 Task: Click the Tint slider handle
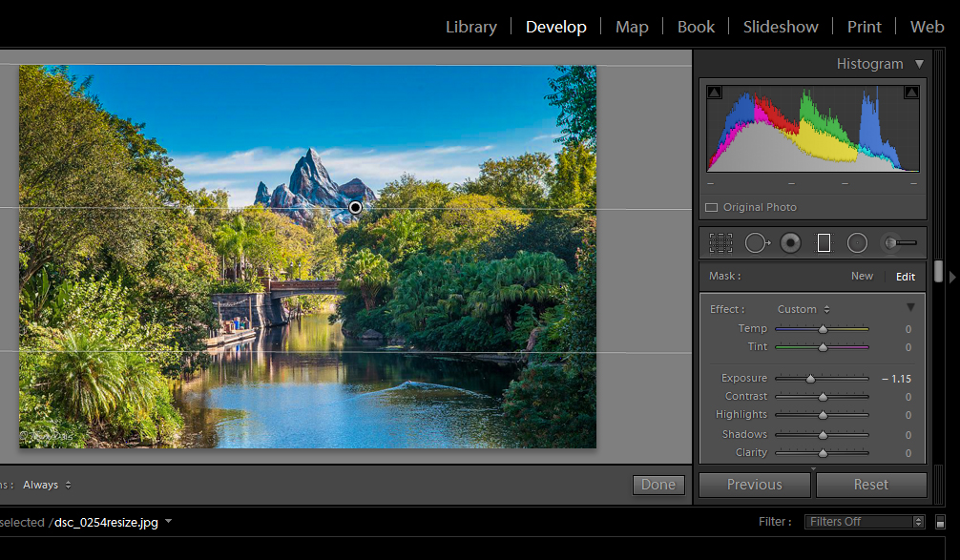click(823, 347)
